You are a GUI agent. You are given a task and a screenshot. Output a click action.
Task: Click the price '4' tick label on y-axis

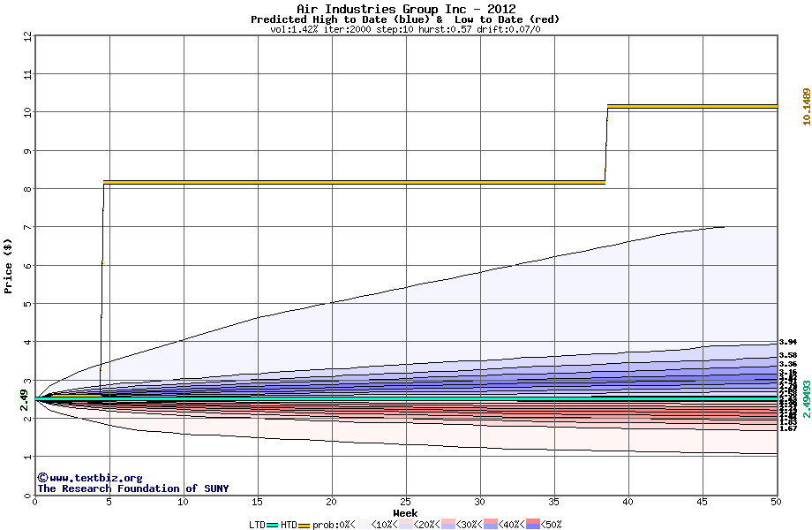point(27,342)
